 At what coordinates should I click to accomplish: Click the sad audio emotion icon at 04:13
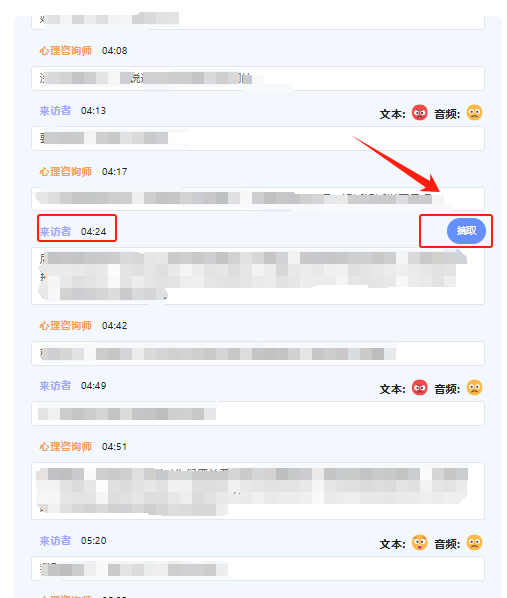(x=474, y=113)
